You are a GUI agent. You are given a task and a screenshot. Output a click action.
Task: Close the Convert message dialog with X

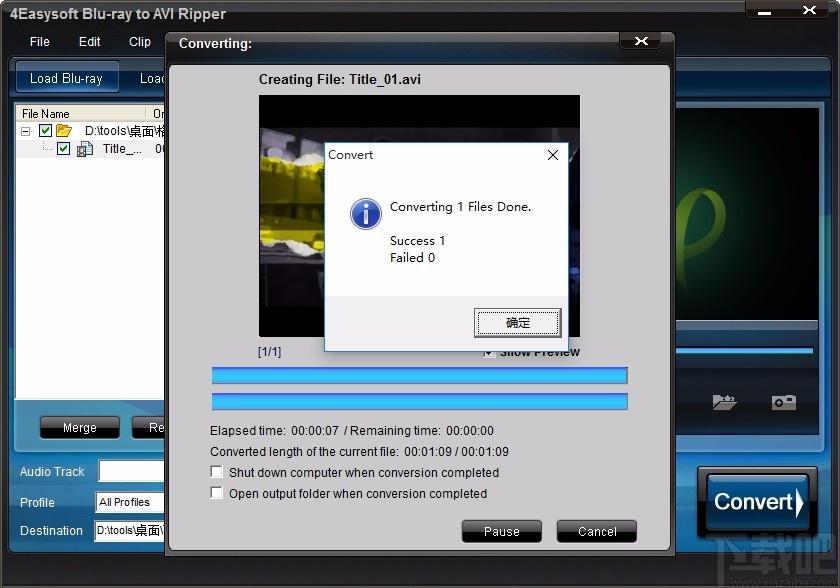click(x=553, y=155)
